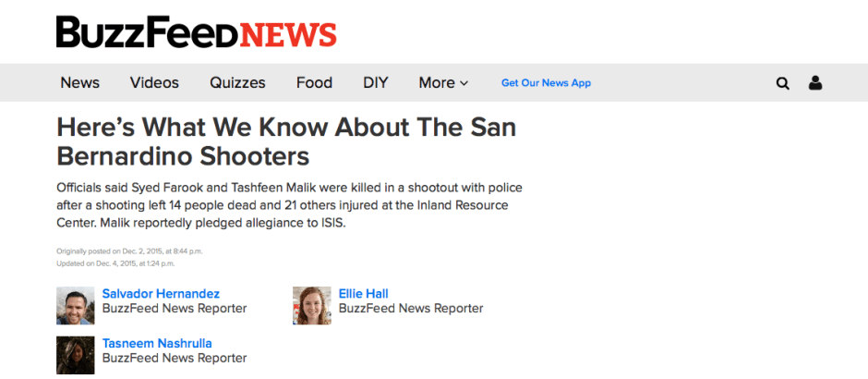Open Salvador Hernandez author profile link
Image resolution: width=868 pixels, height=379 pixels.
pos(161,294)
